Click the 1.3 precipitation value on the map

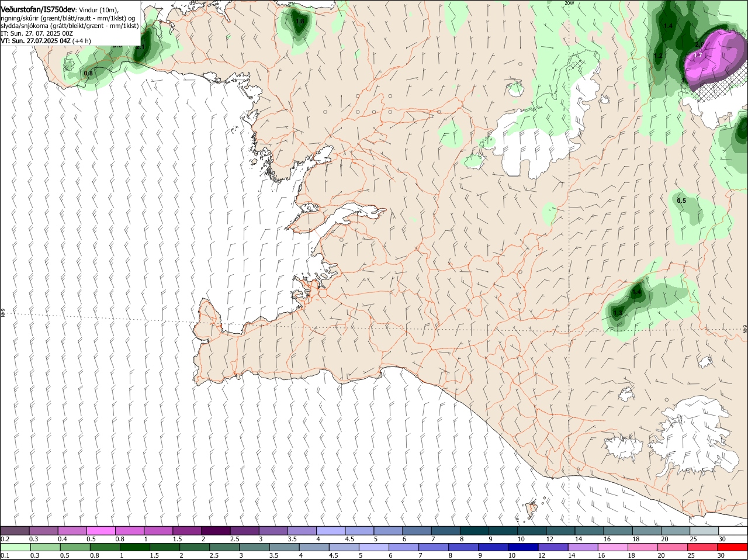pyautogui.click(x=618, y=313)
